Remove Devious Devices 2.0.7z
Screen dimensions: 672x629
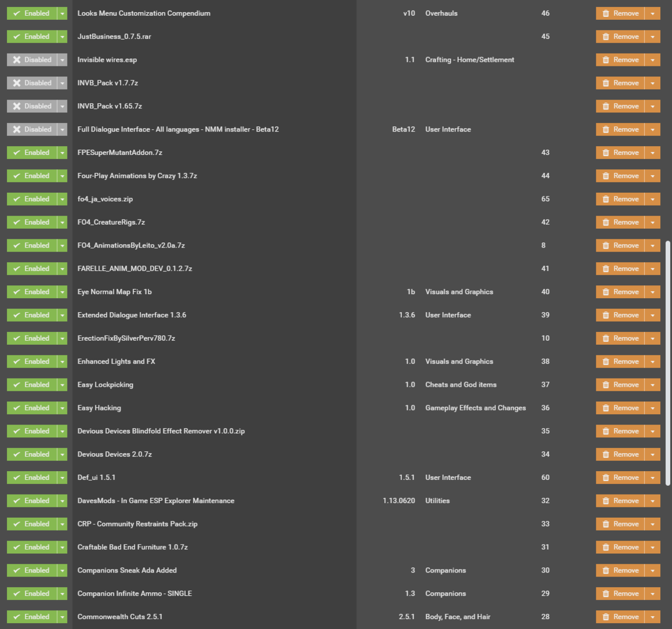click(620, 454)
